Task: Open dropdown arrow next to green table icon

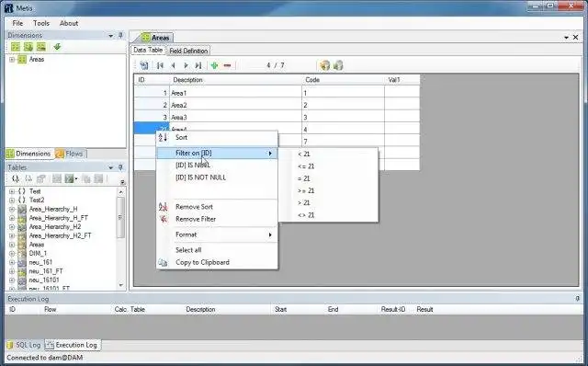Action: point(76,179)
